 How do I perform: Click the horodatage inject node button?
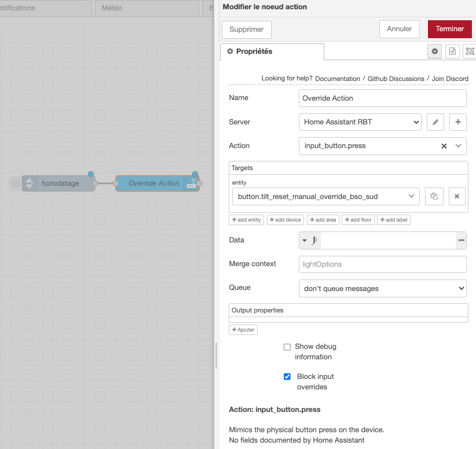[x=16, y=183]
